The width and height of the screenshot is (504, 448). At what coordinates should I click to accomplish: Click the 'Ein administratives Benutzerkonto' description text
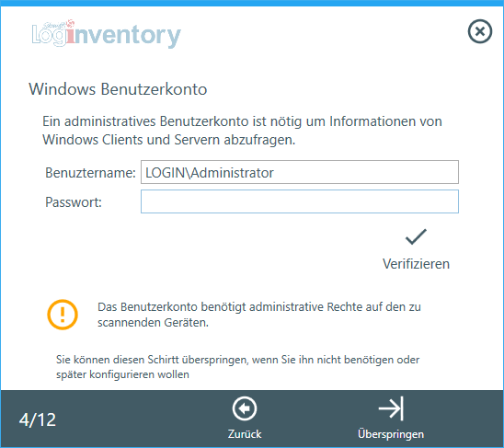[x=242, y=131]
